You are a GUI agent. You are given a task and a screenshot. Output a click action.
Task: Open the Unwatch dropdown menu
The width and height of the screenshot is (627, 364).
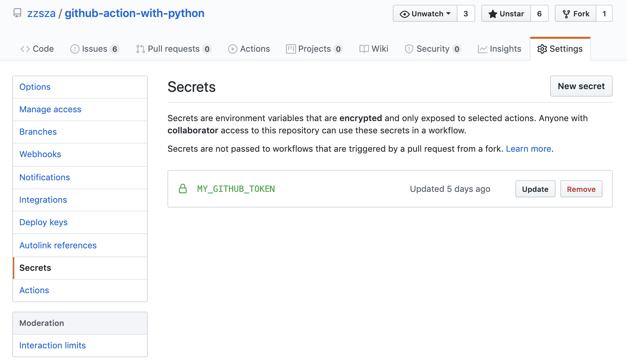point(425,14)
